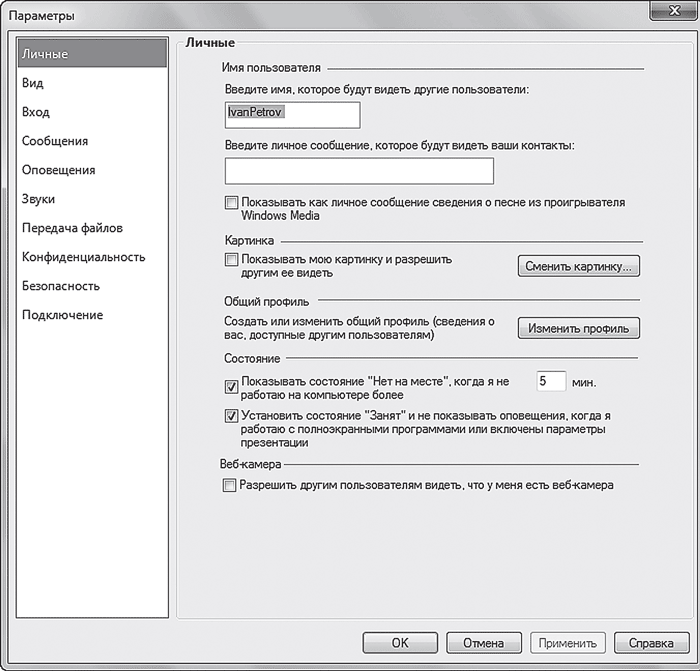Click the empty personal message field
Image resolution: width=700 pixels, height=671 pixels.
coord(360,171)
